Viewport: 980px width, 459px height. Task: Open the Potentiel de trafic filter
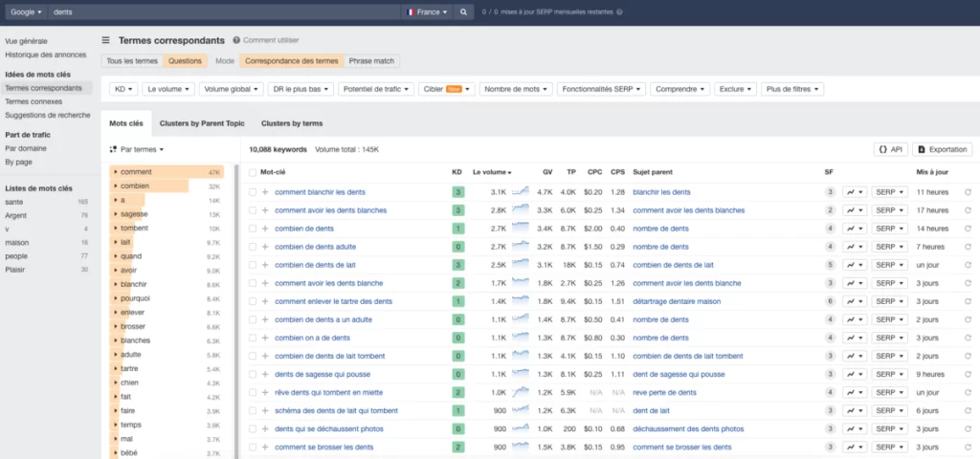pos(375,89)
